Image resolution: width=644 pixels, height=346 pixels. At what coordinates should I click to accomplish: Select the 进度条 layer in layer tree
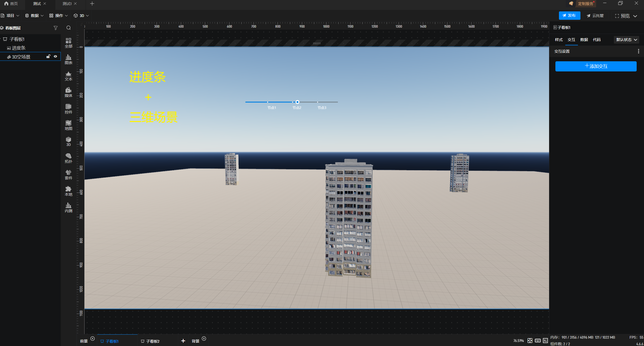point(18,48)
